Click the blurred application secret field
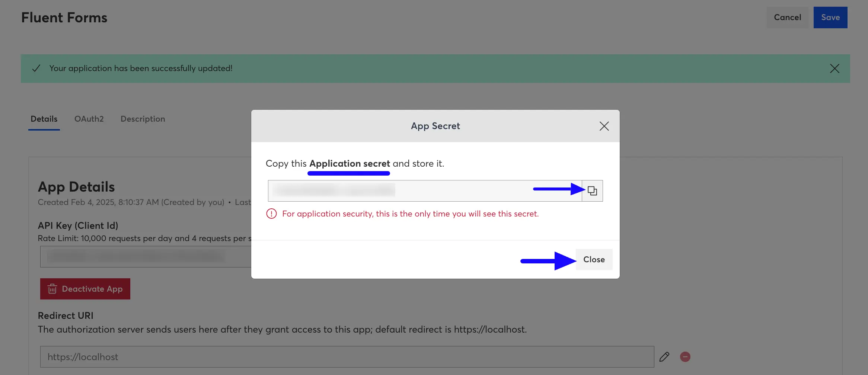The image size is (868, 375). (x=425, y=191)
